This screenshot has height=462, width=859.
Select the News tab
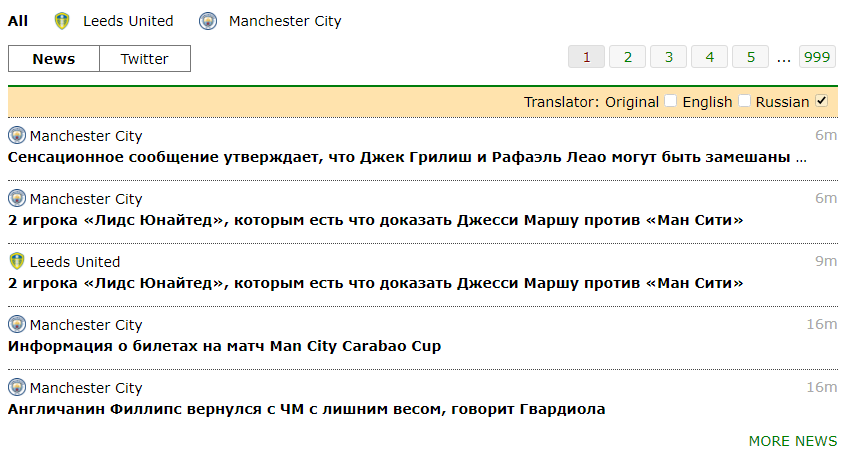(x=54, y=59)
